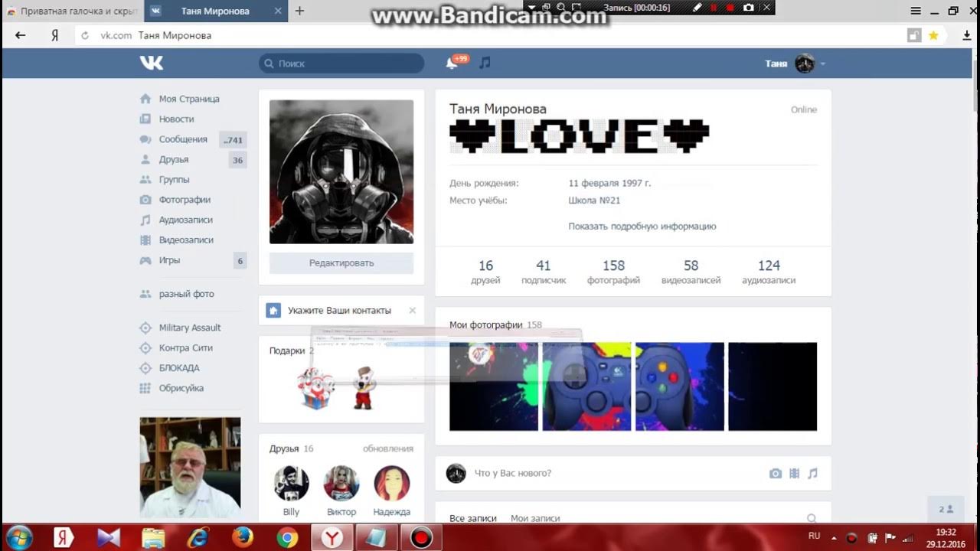Click the ad photo of bearded man
The image size is (980, 551).
[x=190, y=468]
